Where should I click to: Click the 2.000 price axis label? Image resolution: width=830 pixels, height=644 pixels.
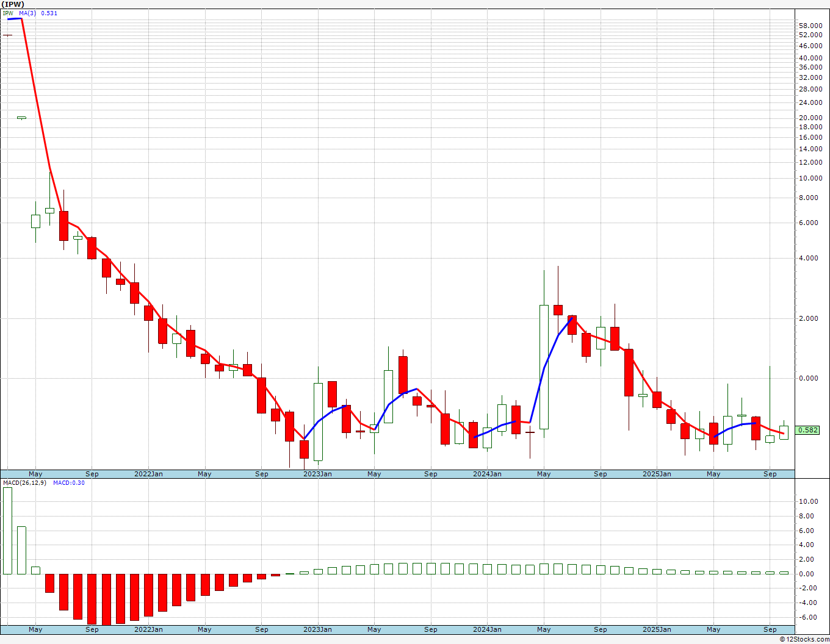click(x=810, y=319)
